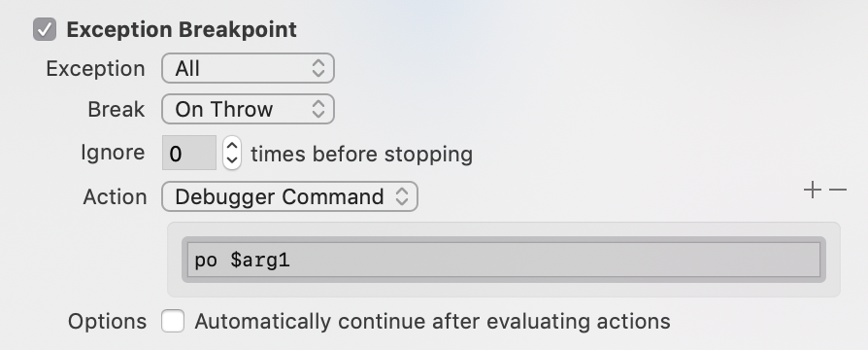
Task: Enable Automatically continue after evaluating actions checkbox
Action: click(173, 321)
